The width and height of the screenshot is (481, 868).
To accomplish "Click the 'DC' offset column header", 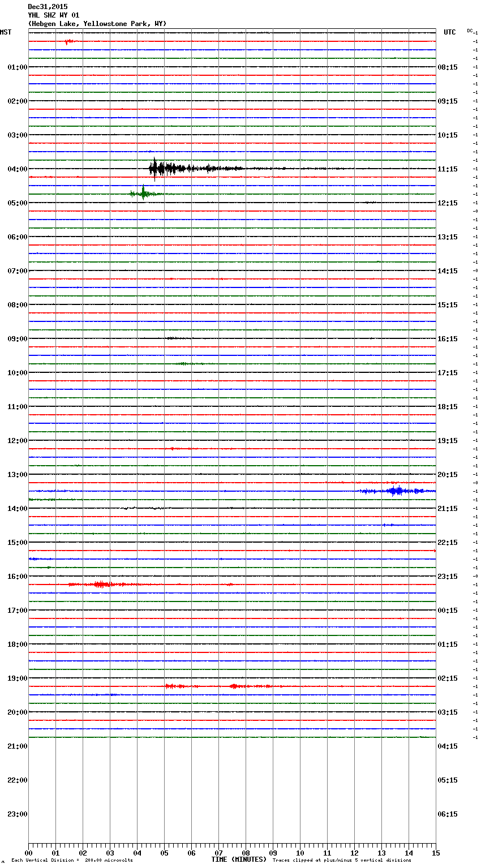I will pos(470,31).
